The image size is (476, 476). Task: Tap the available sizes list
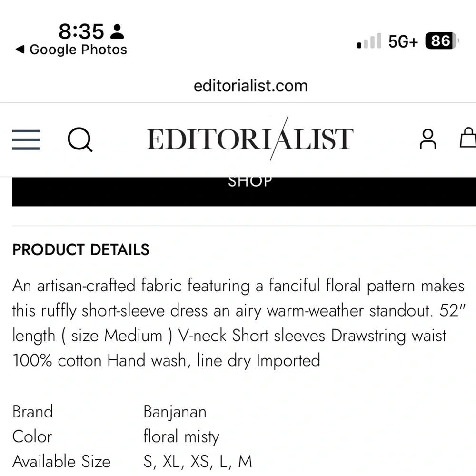coord(198,461)
